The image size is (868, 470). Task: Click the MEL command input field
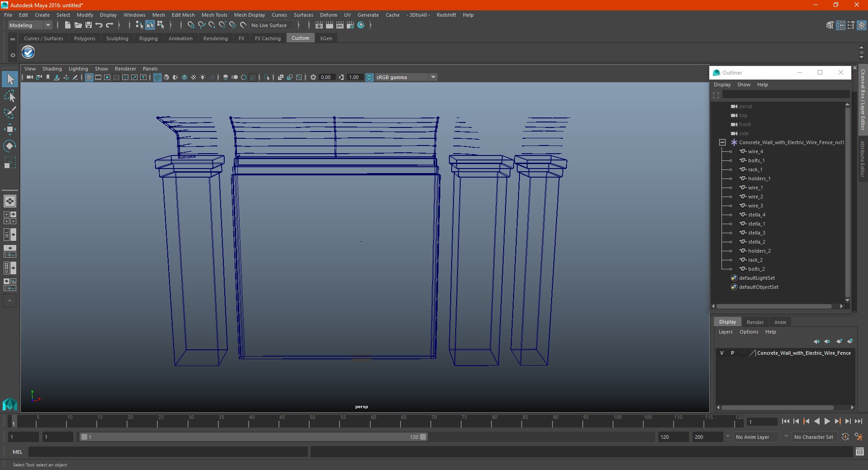(167, 452)
